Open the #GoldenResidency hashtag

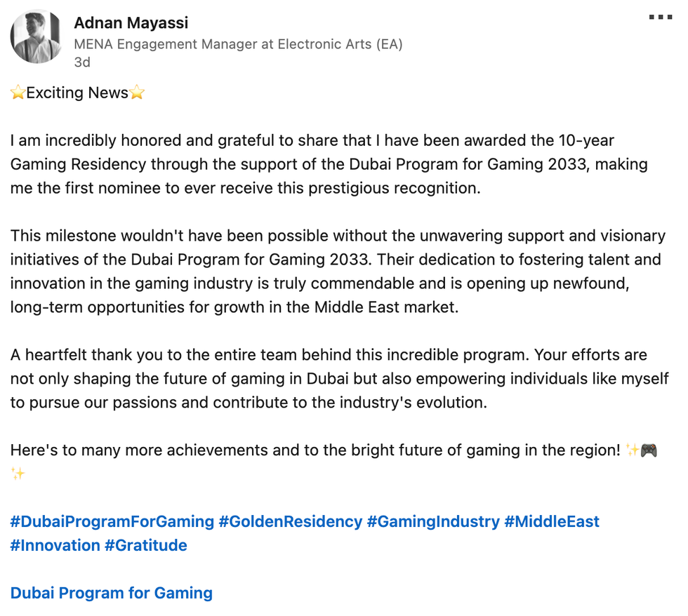point(291,521)
